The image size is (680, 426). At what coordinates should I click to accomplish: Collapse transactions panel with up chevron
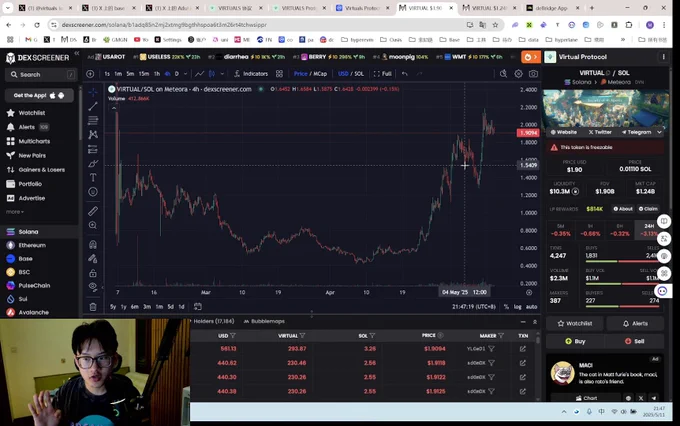point(535,322)
